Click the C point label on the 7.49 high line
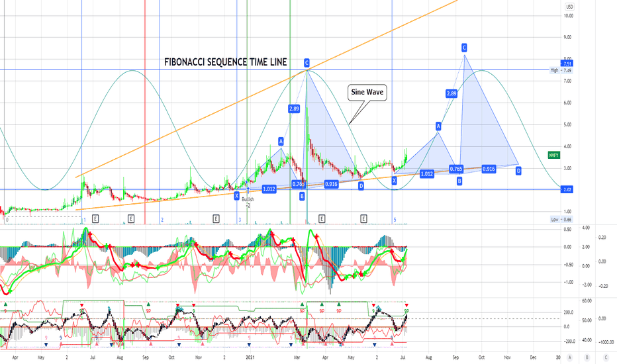 tap(307, 63)
